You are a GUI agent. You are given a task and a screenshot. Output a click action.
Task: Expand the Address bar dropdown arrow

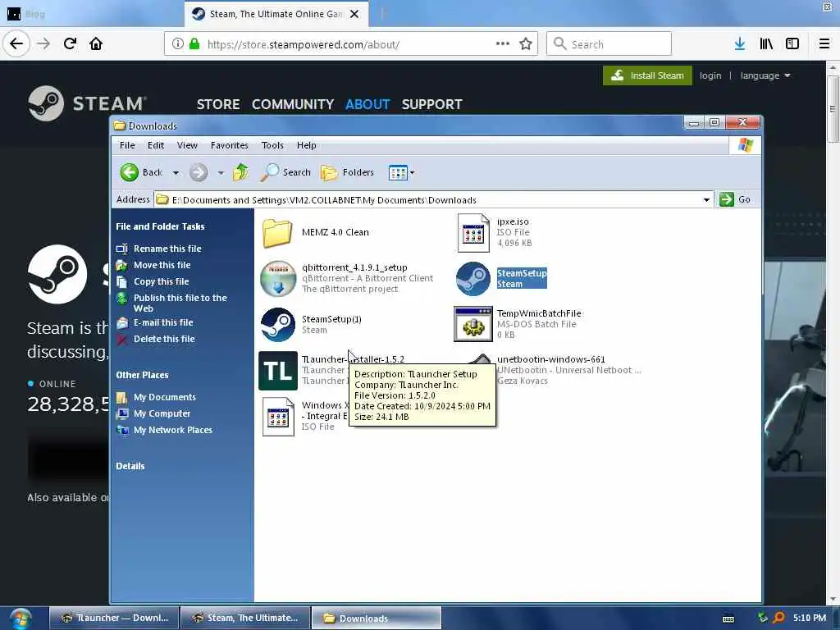click(706, 200)
